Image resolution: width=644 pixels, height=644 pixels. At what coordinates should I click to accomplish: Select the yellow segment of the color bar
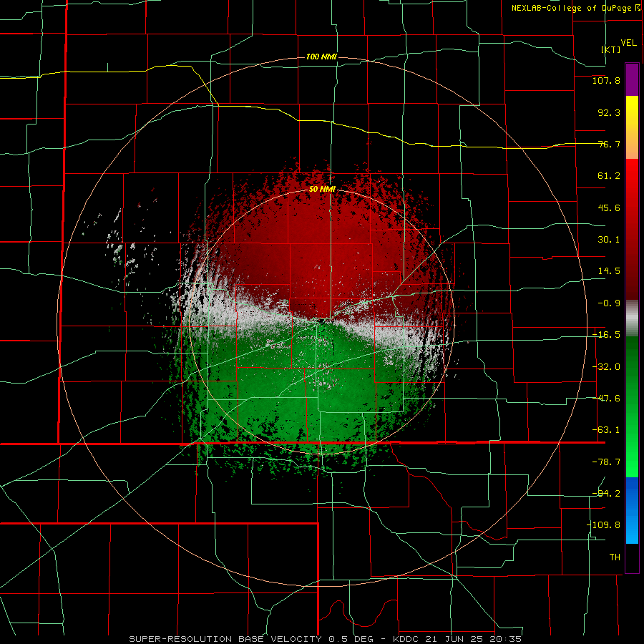pyautogui.click(x=632, y=127)
